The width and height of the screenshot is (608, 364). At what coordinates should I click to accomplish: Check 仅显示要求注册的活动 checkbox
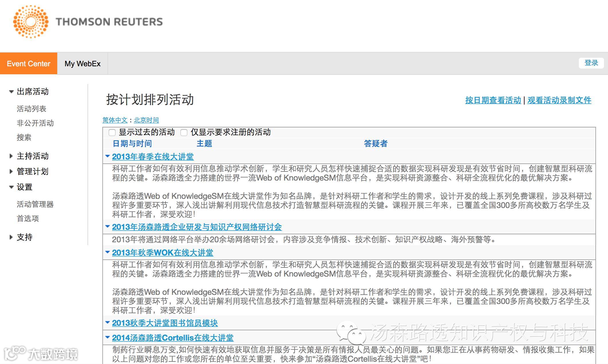184,132
